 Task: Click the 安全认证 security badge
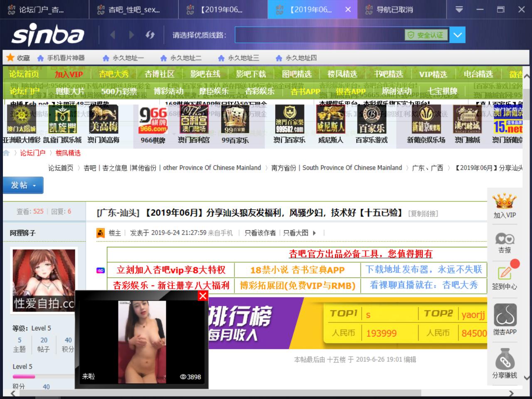[426, 35]
